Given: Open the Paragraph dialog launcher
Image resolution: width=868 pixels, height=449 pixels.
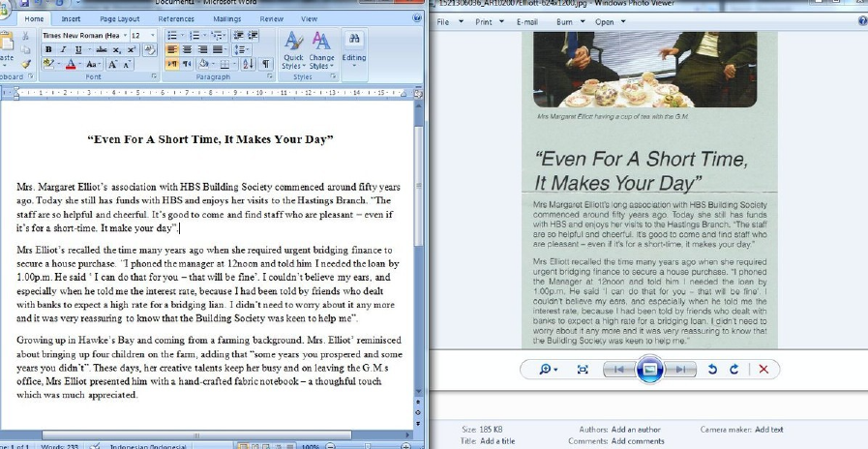Looking at the screenshot, I should point(270,77).
